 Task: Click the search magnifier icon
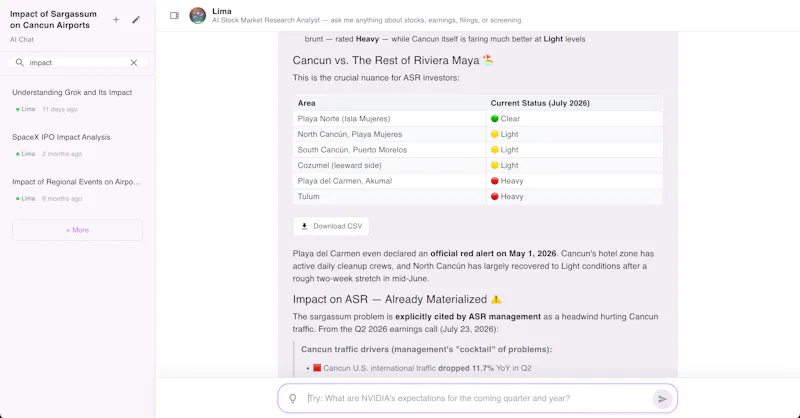click(x=19, y=62)
